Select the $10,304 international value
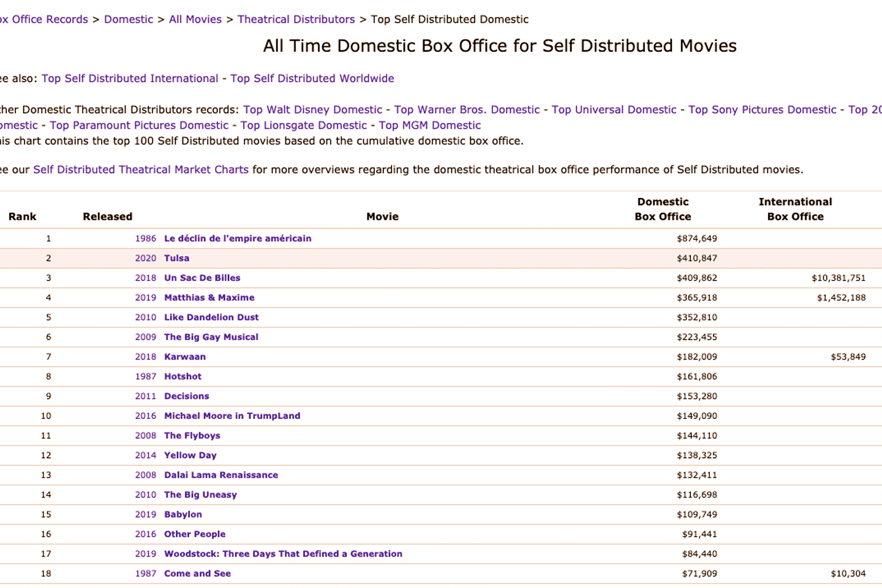 (848, 573)
